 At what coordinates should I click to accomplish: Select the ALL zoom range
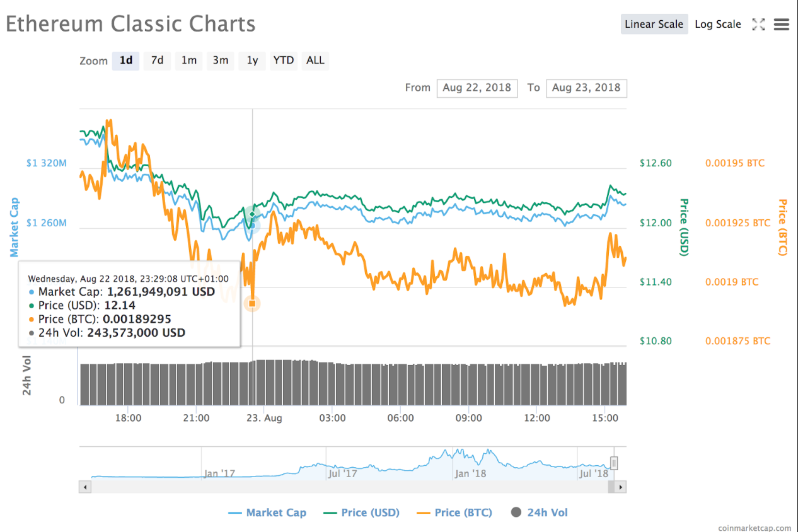point(315,61)
